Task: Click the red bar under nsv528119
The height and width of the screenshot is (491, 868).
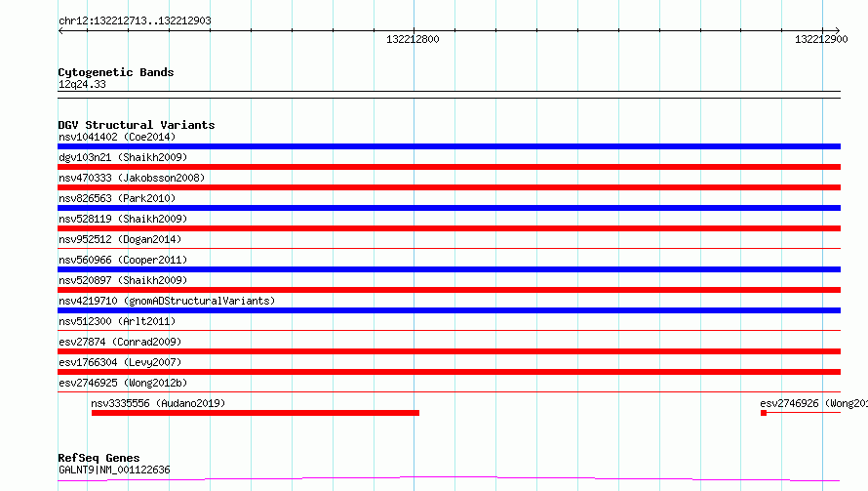Action: pyautogui.click(x=449, y=228)
